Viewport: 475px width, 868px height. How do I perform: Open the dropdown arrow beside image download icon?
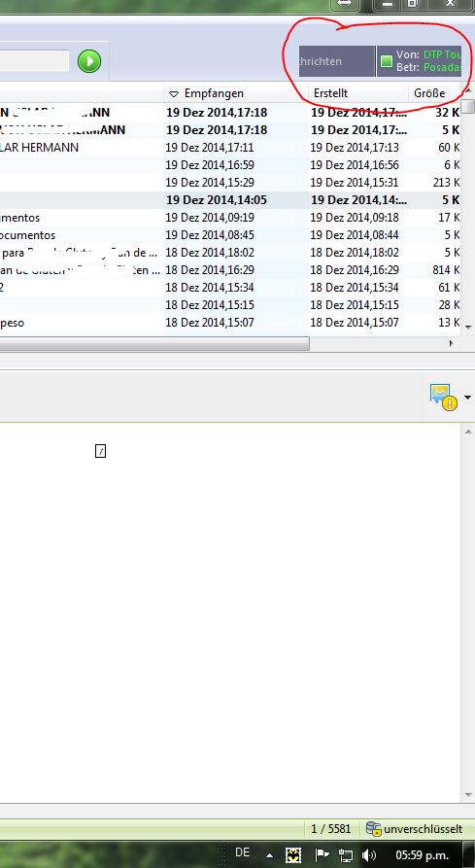(468, 398)
